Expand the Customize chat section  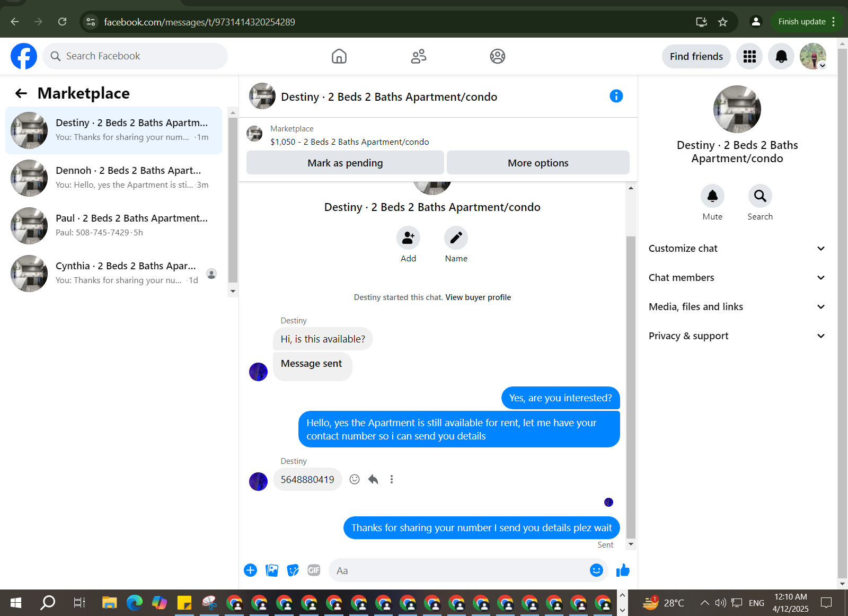737,249
